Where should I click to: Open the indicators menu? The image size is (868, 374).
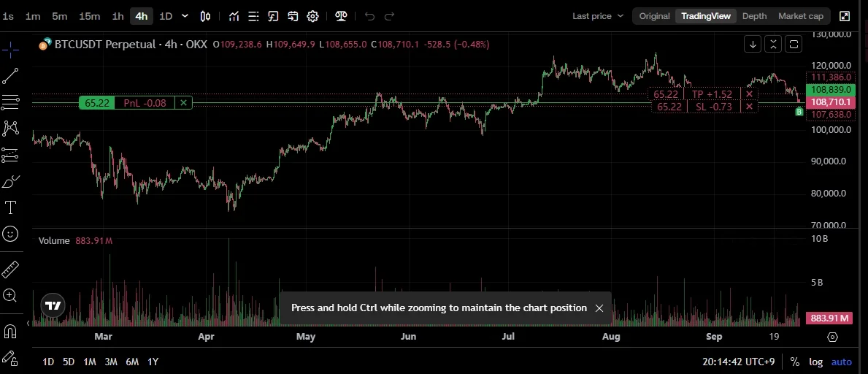pos(234,16)
